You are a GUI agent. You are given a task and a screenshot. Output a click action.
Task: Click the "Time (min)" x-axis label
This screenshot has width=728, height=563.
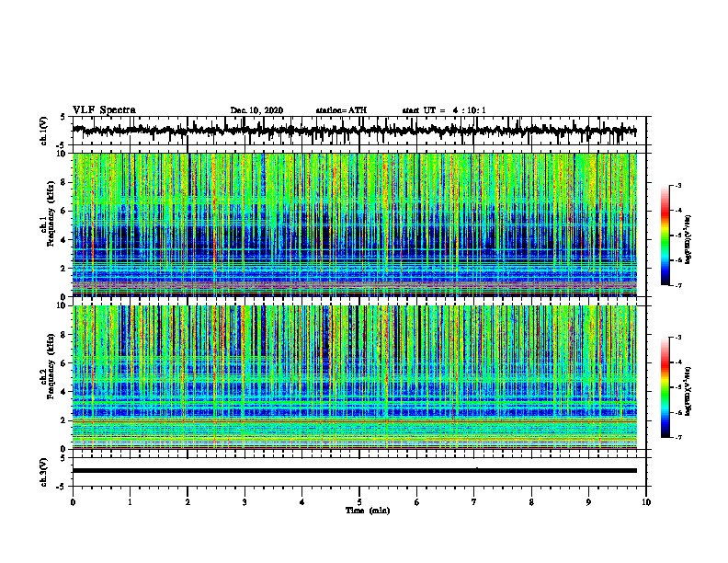[368, 511]
